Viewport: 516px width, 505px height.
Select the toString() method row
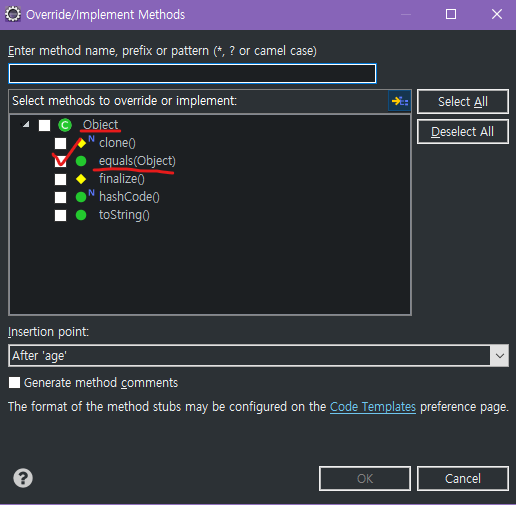124,215
